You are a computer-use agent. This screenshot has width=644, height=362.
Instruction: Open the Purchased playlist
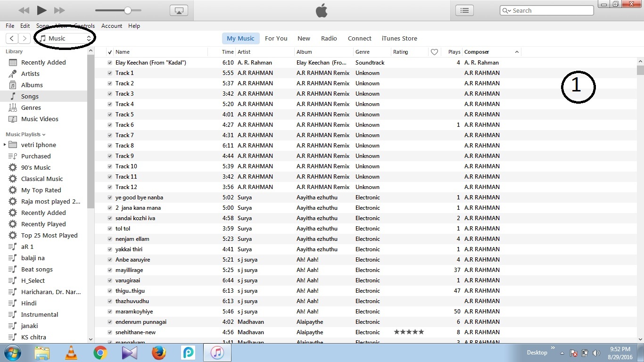click(36, 156)
